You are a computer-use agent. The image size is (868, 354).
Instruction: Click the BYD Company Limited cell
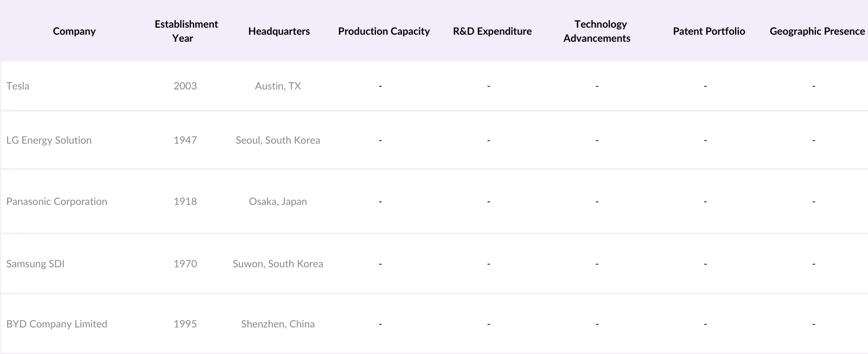coord(56,324)
